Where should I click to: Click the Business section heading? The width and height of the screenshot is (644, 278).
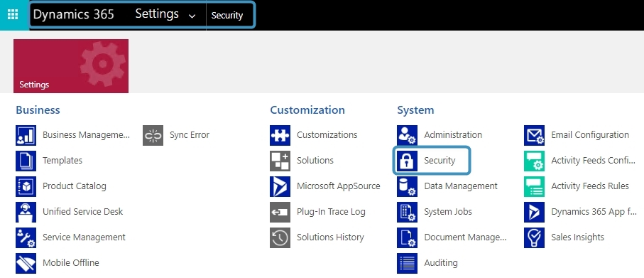tap(38, 109)
